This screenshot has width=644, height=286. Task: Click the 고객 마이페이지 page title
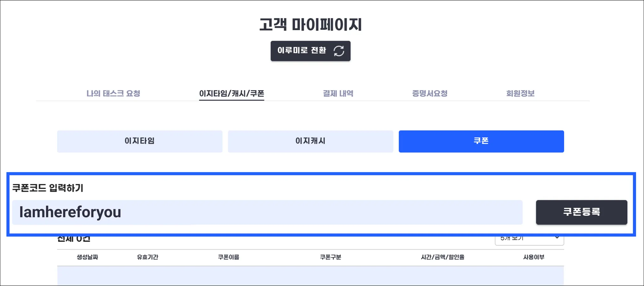tap(310, 24)
